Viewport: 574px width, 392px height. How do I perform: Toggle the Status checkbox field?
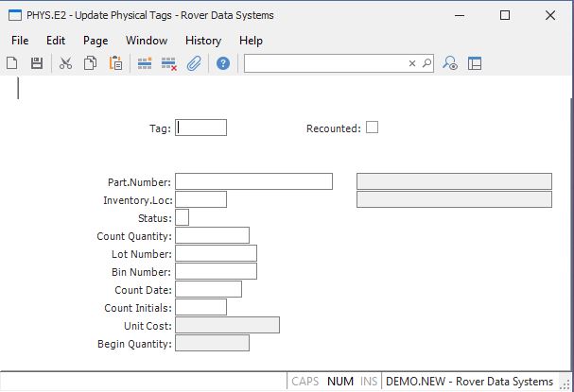[x=183, y=217]
